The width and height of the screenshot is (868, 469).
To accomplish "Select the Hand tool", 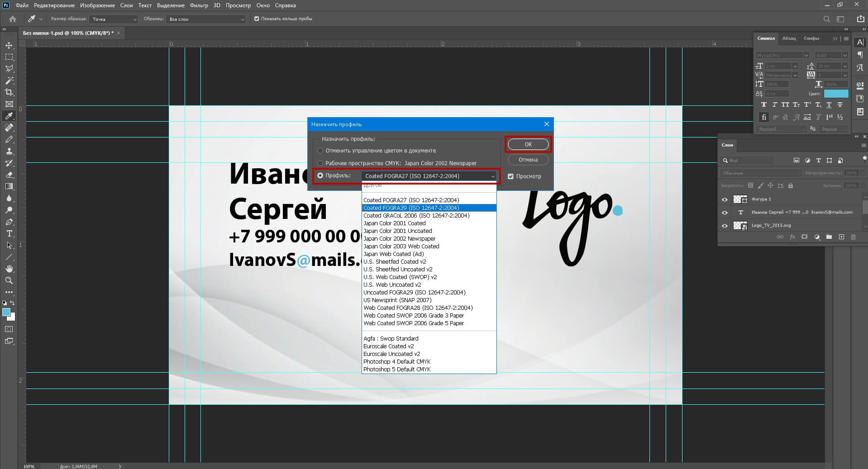I will point(9,269).
